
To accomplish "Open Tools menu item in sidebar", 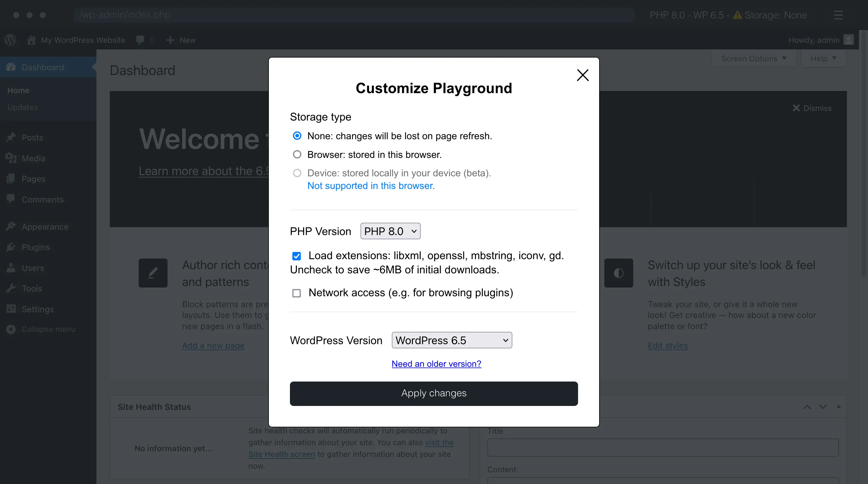I will pyautogui.click(x=32, y=288).
